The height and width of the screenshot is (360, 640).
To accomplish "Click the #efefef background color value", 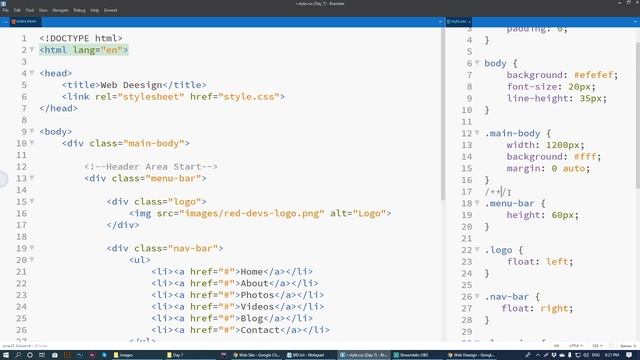I will coord(593,75).
